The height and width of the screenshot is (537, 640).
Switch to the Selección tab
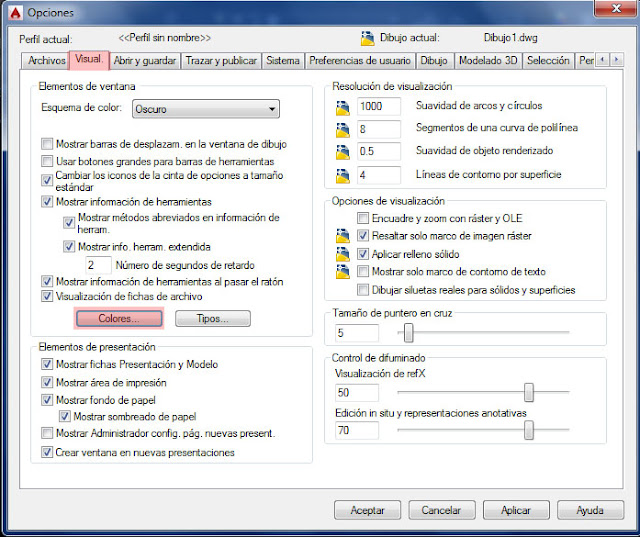tap(548, 61)
